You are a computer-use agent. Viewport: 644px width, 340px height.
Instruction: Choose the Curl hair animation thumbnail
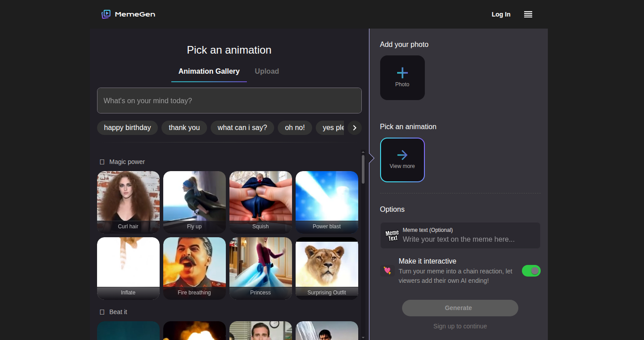(x=128, y=202)
